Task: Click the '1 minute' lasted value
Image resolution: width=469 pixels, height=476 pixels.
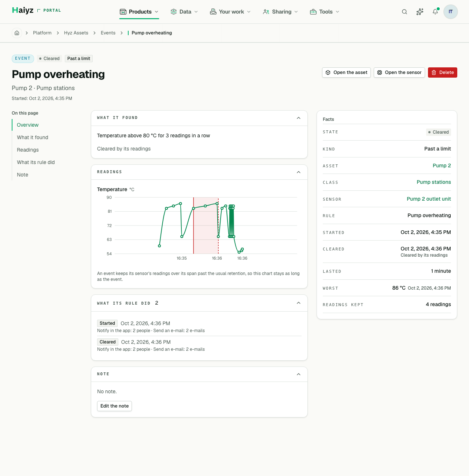Action: coord(441,271)
